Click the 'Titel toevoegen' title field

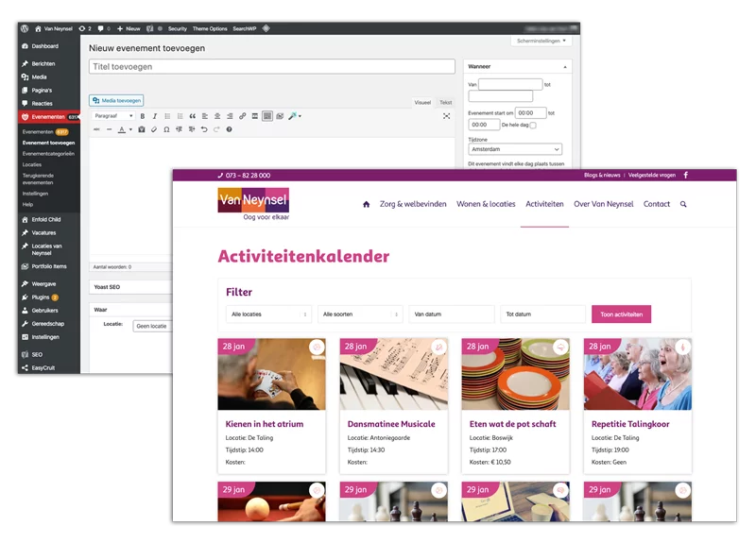click(x=272, y=66)
